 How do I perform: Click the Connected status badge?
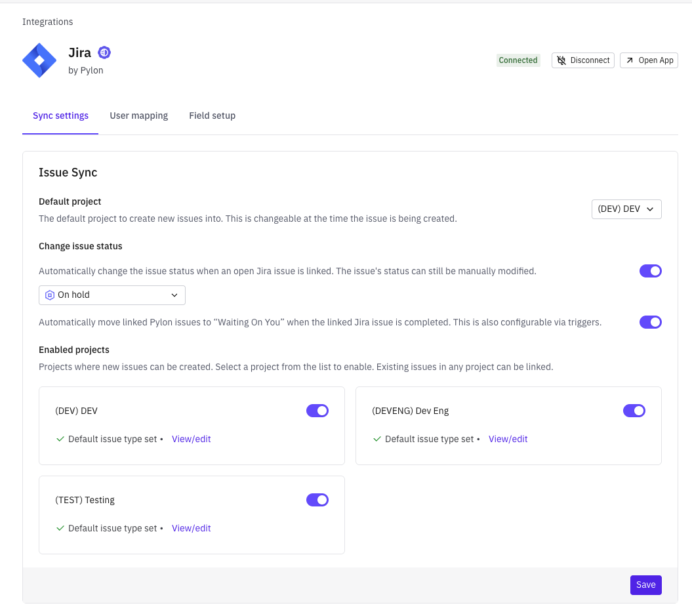pos(518,60)
